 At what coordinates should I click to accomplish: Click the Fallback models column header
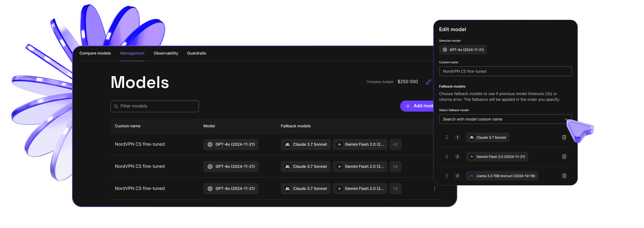tap(296, 126)
